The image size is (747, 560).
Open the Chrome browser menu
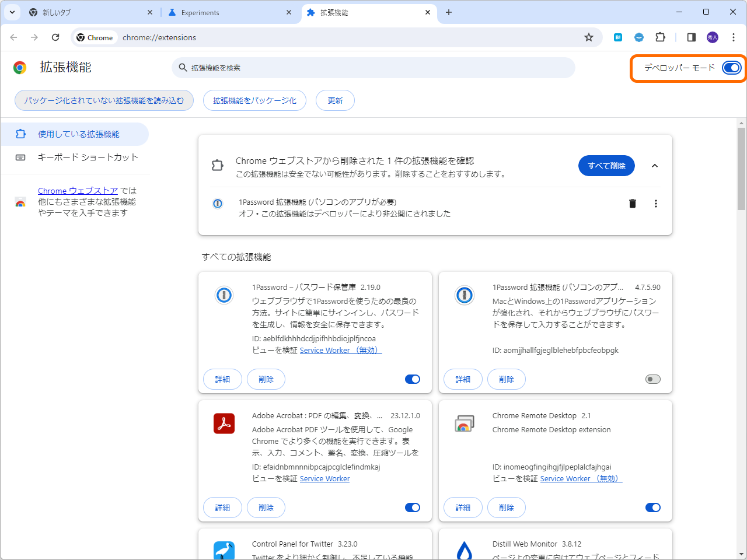pos(734,37)
